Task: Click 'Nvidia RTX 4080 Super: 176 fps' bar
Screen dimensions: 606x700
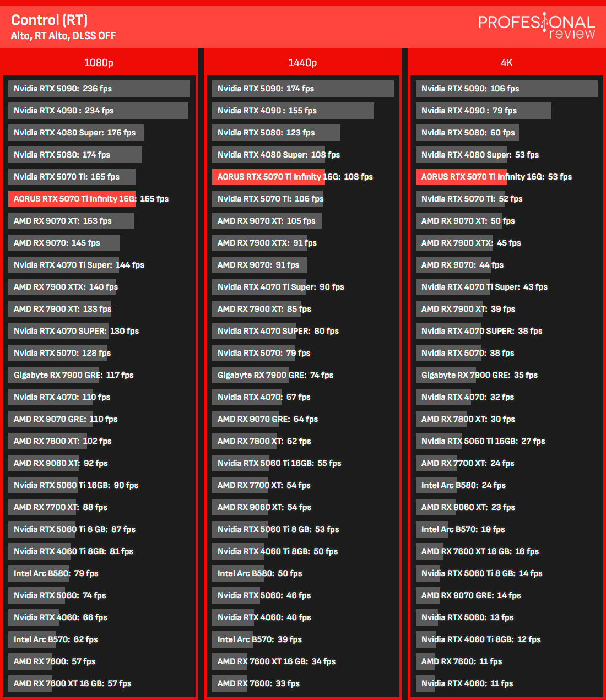Action: pos(76,133)
